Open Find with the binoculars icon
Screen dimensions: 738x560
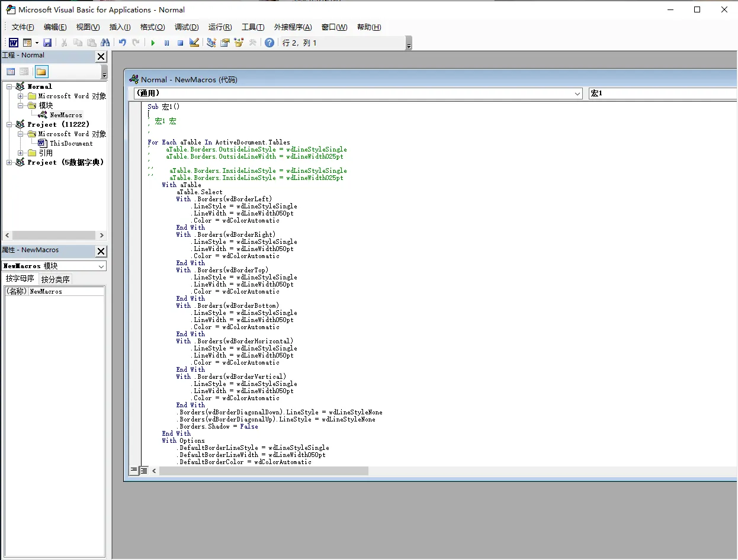(x=105, y=43)
